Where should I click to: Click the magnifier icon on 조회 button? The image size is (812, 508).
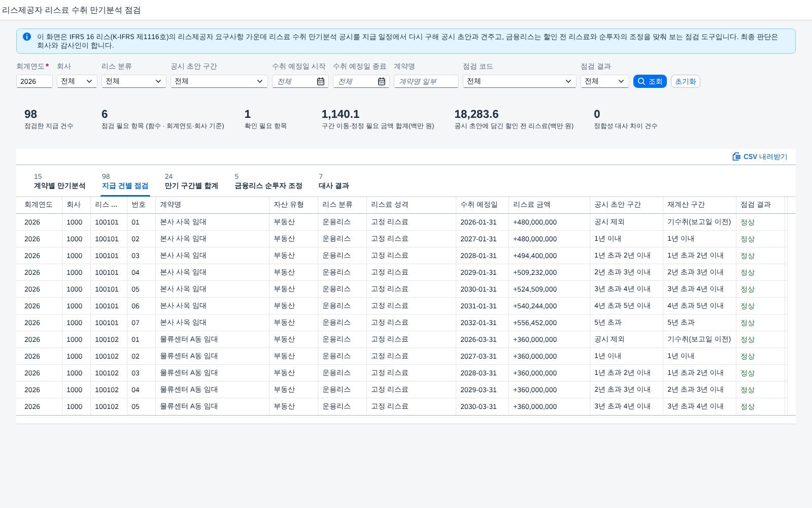tap(641, 81)
